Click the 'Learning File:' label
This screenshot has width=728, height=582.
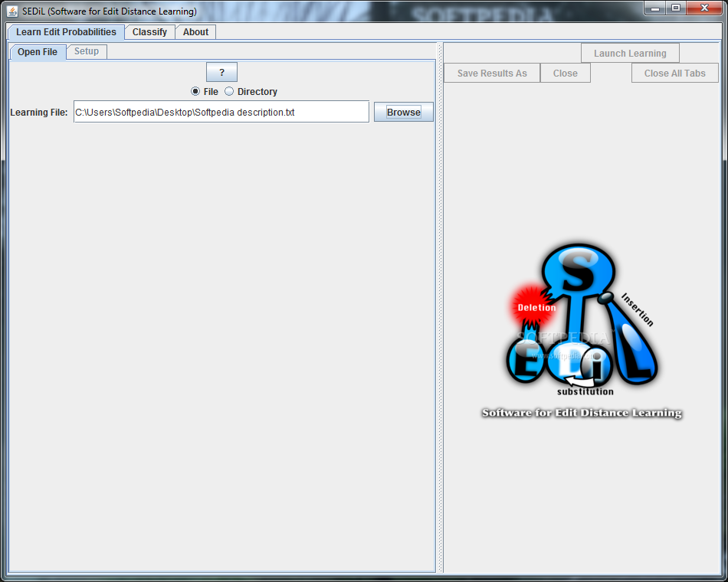[39, 113]
